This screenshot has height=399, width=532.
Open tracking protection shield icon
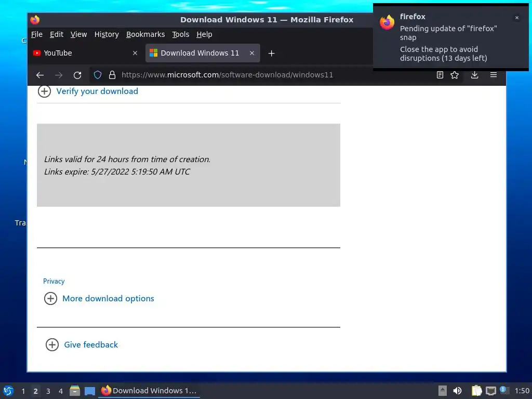click(x=98, y=75)
